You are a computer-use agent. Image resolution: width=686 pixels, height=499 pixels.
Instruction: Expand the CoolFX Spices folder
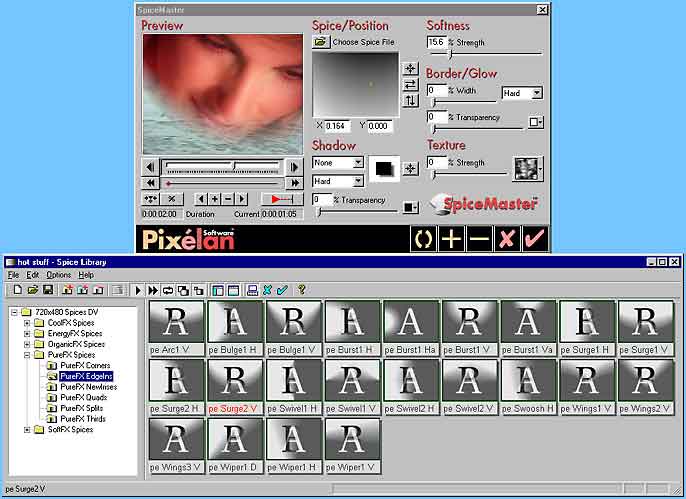27,323
